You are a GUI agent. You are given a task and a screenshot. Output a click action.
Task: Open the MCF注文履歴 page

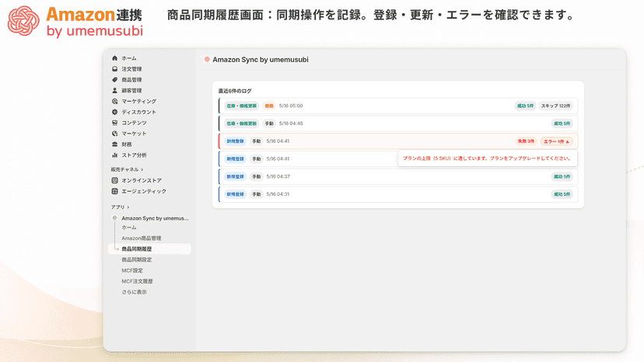137,281
